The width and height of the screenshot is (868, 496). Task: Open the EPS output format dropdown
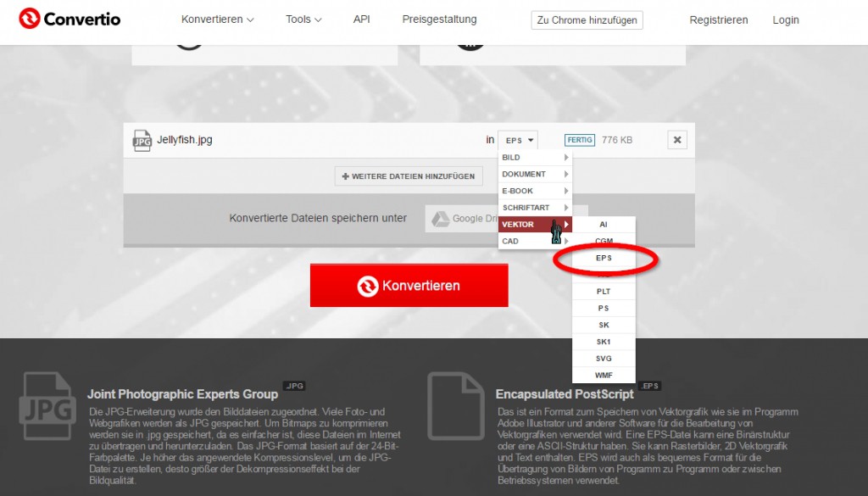[518, 140]
